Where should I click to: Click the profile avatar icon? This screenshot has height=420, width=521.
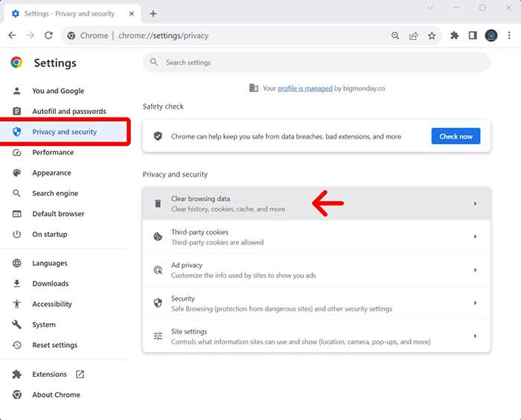[x=491, y=35]
